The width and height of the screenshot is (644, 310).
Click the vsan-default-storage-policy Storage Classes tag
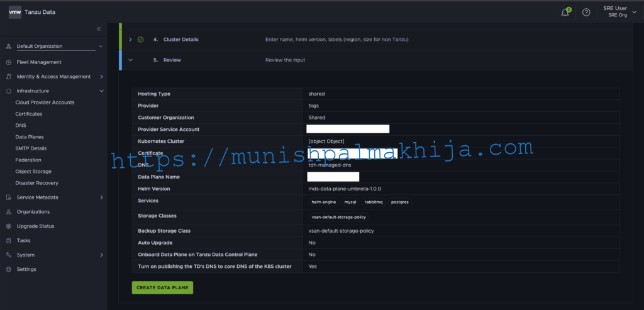tap(339, 217)
